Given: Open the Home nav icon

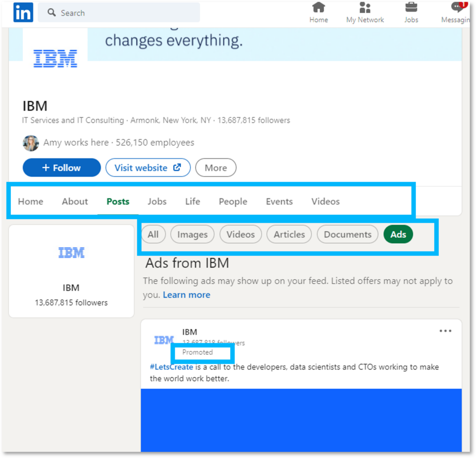Looking at the screenshot, I should [318, 7].
